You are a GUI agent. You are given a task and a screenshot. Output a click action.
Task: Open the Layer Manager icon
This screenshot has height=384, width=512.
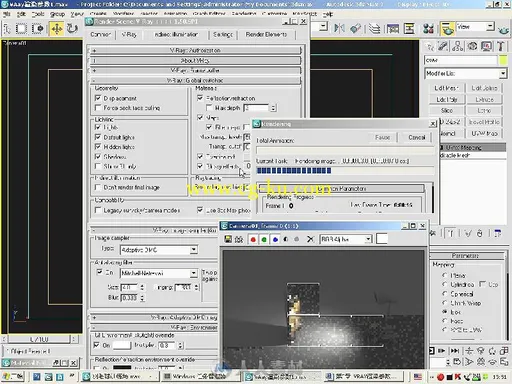375,28
